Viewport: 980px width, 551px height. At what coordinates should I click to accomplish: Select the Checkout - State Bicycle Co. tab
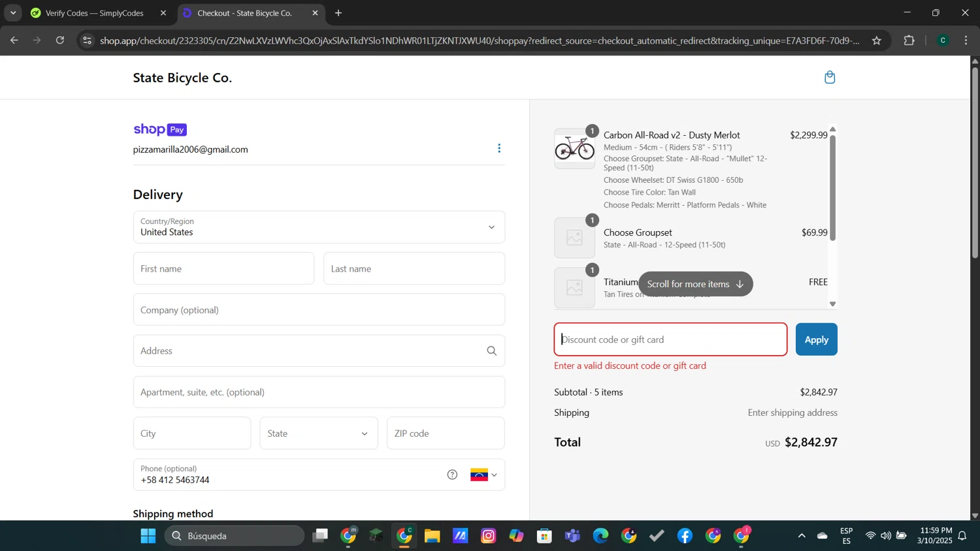coord(244,13)
